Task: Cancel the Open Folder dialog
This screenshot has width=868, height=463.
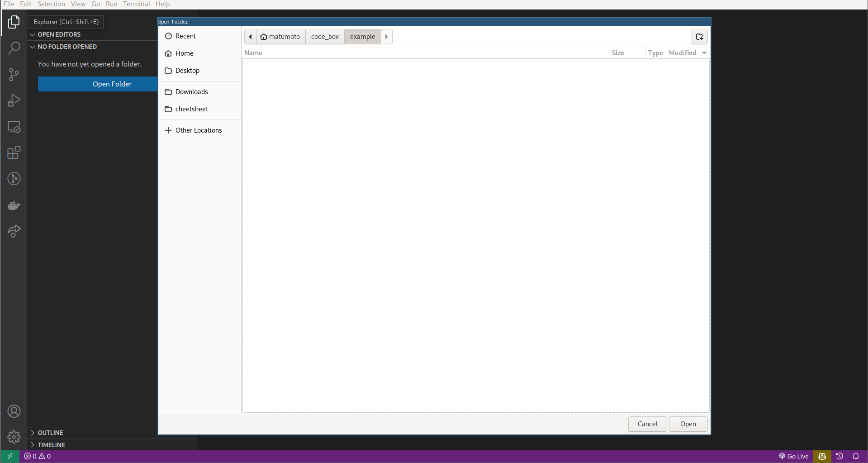Action: (647, 424)
